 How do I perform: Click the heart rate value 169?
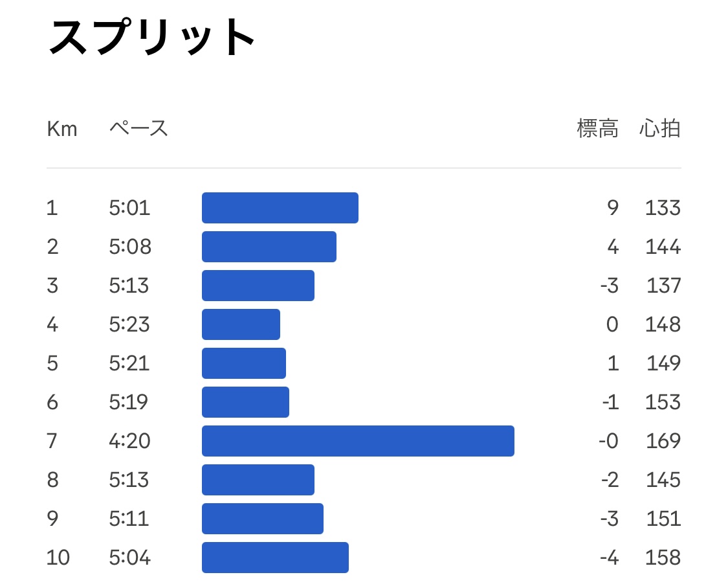(663, 441)
